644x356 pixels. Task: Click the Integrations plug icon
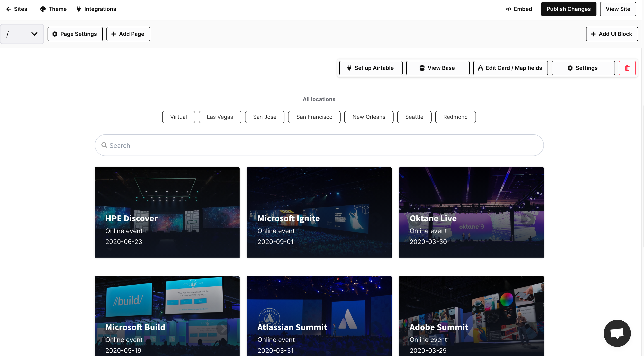(x=79, y=9)
